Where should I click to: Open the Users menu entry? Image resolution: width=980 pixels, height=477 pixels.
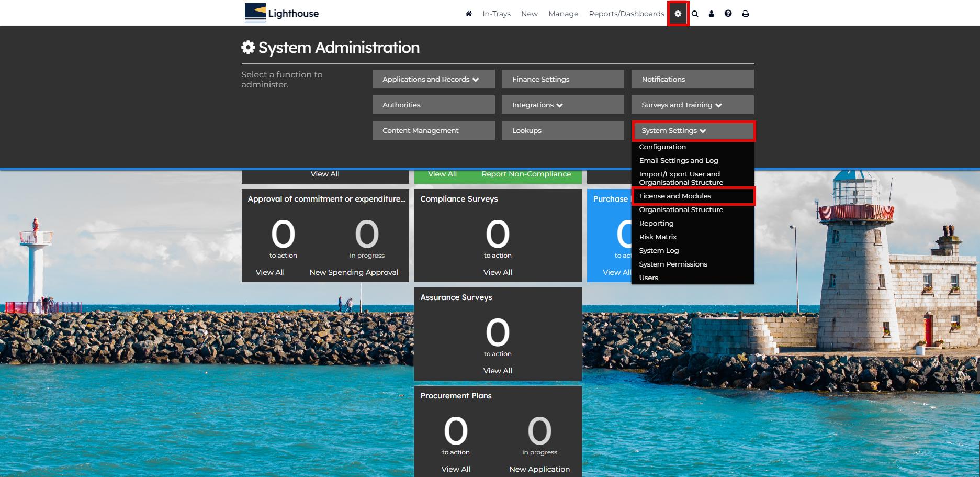(x=648, y=278)
